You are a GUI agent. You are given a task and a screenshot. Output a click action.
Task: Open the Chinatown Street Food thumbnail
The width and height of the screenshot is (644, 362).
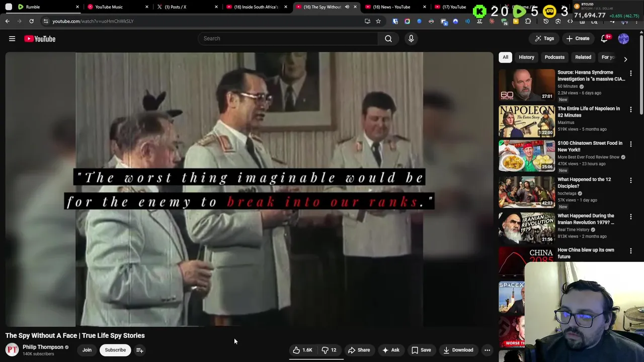[527, 156]
